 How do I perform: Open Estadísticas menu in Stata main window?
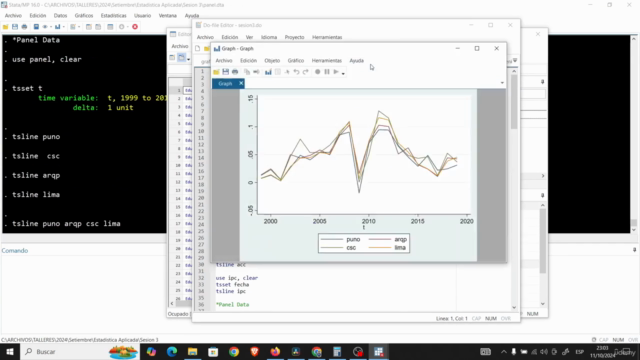tap(113, 16)
